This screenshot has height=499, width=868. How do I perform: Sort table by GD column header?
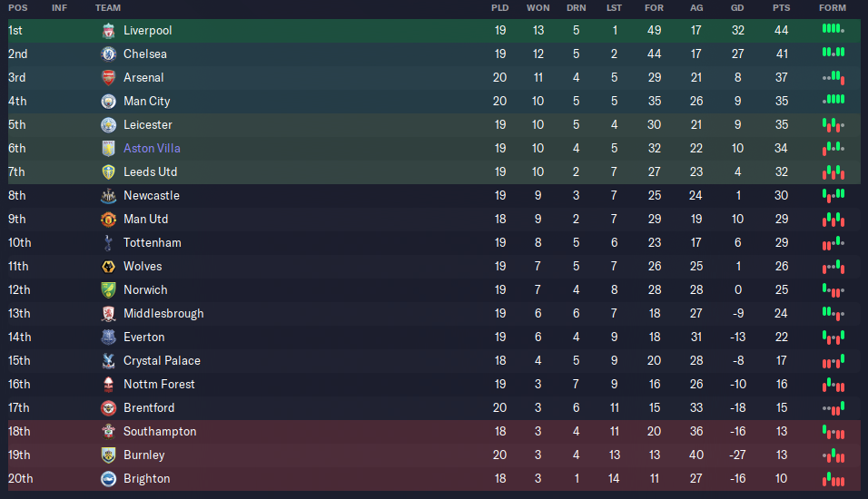[737, 8]
